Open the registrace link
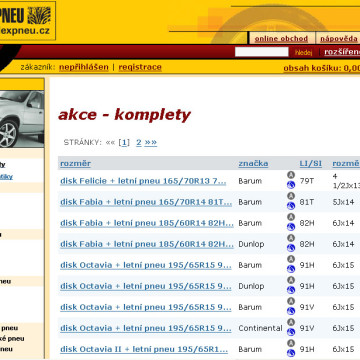Screen dimensions: 360x360 click(140, 67)
